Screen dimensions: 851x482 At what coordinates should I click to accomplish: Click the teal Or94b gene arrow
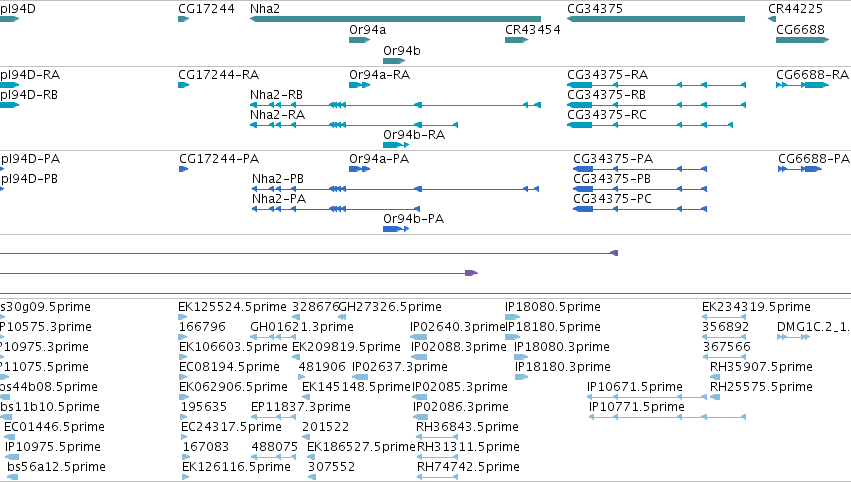394,61
